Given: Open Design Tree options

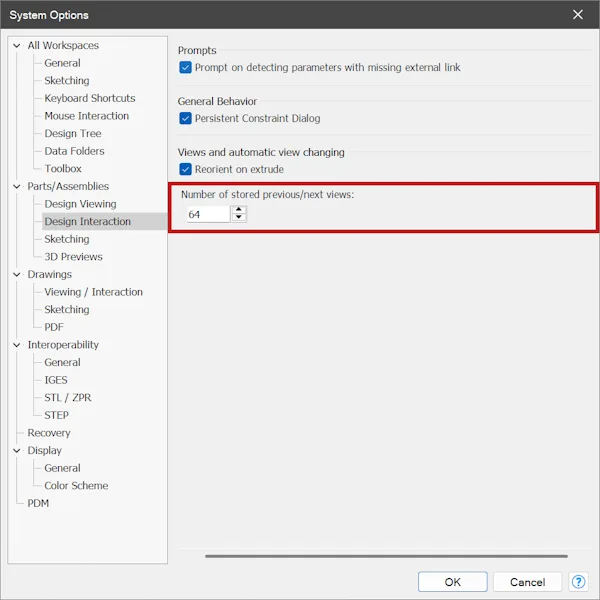Looking at the screenshot, I should tap(73, 133).
